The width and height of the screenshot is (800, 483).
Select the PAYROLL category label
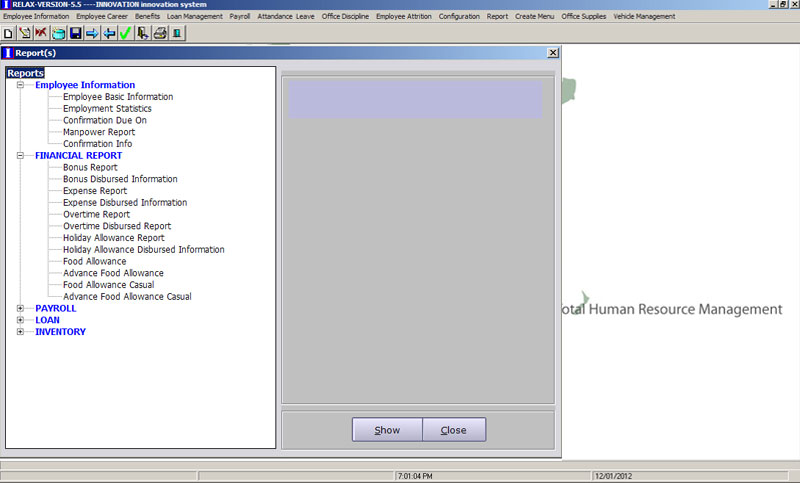[x=56, y=308]
